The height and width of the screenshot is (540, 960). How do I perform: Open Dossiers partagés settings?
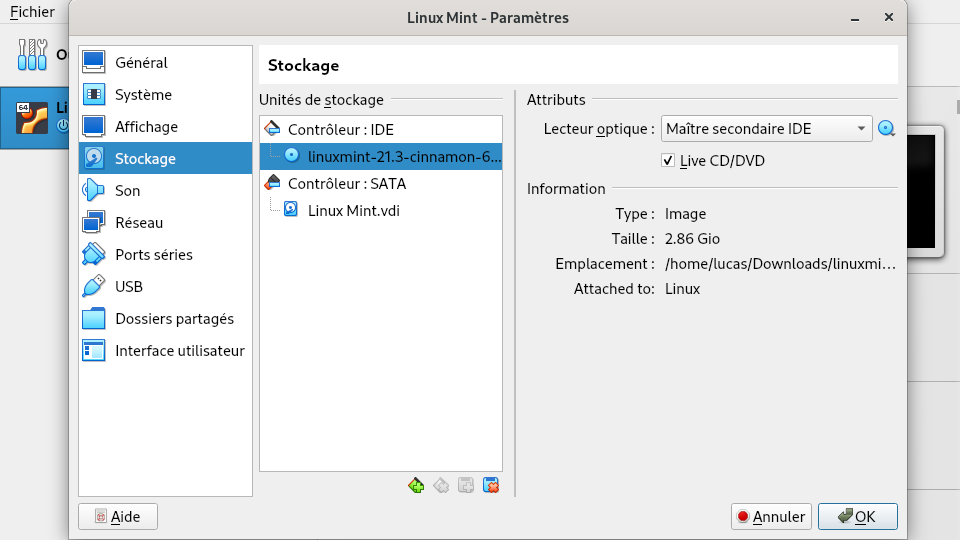coord(174,319)
